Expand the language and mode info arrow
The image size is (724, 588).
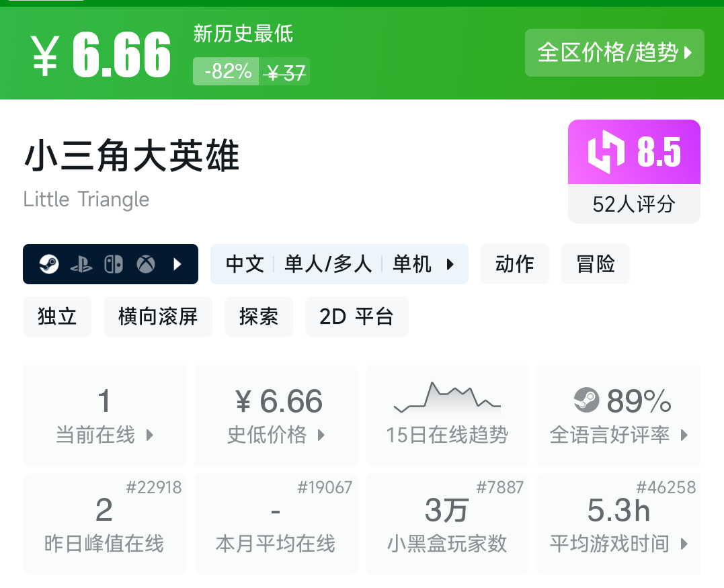pos(450,264)
